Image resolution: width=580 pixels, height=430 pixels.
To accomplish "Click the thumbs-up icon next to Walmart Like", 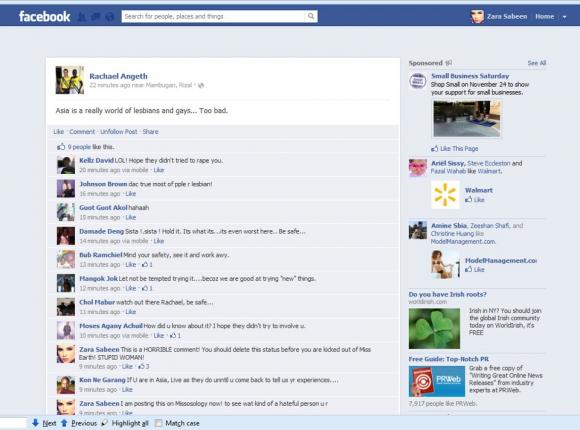I will coord(468,199).
